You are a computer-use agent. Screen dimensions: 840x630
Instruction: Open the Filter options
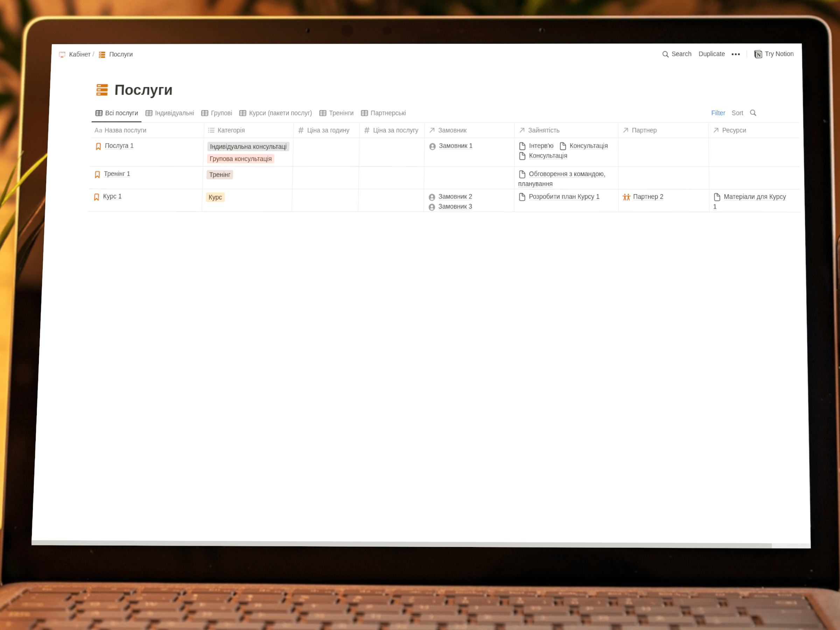click(x=718, y=113)
